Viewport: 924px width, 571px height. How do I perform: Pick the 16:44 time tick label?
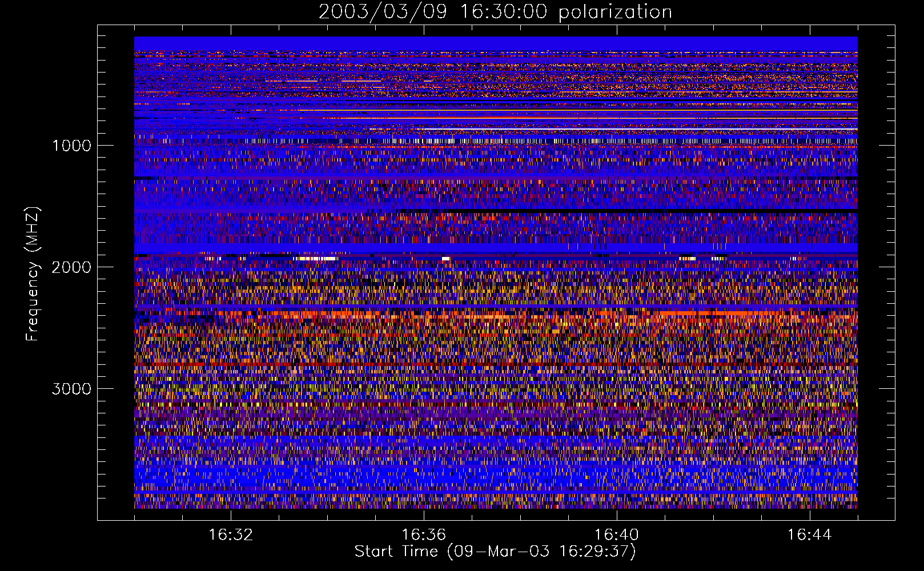click(809, 535)
